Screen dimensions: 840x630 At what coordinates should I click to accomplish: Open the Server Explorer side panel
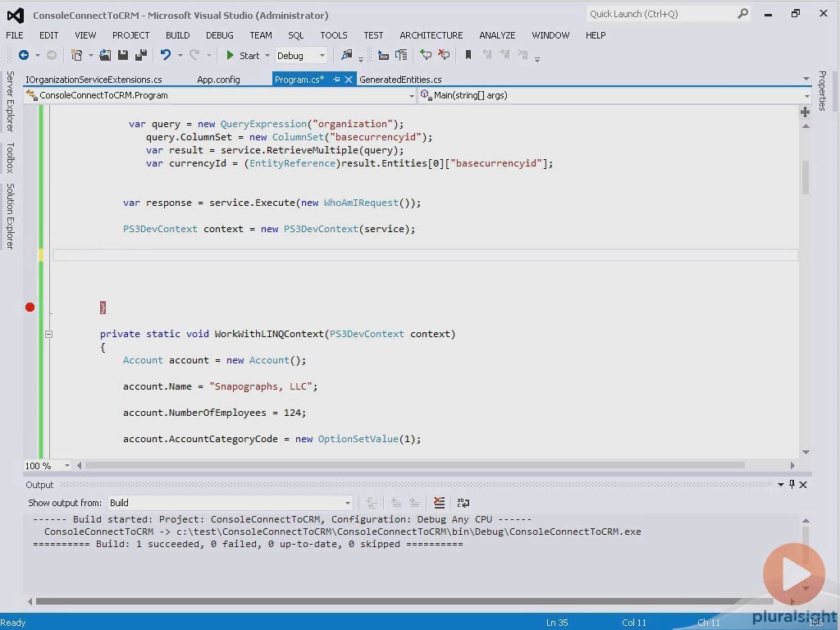(x=10, y=101)
